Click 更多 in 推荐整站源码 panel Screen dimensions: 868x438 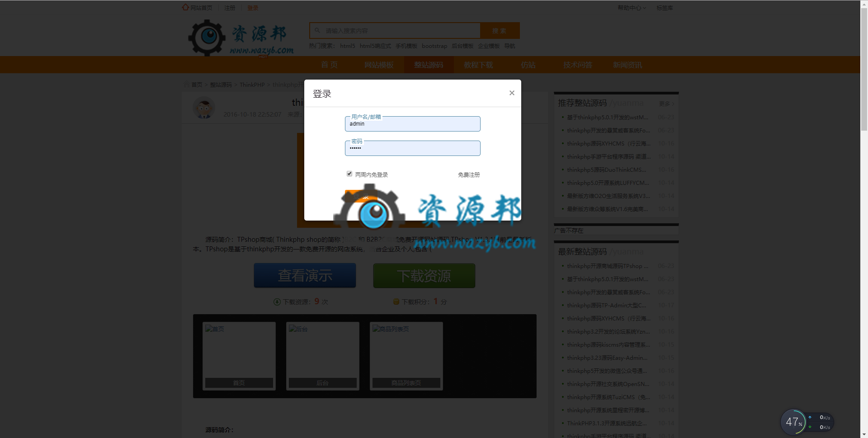pos(666,104)
